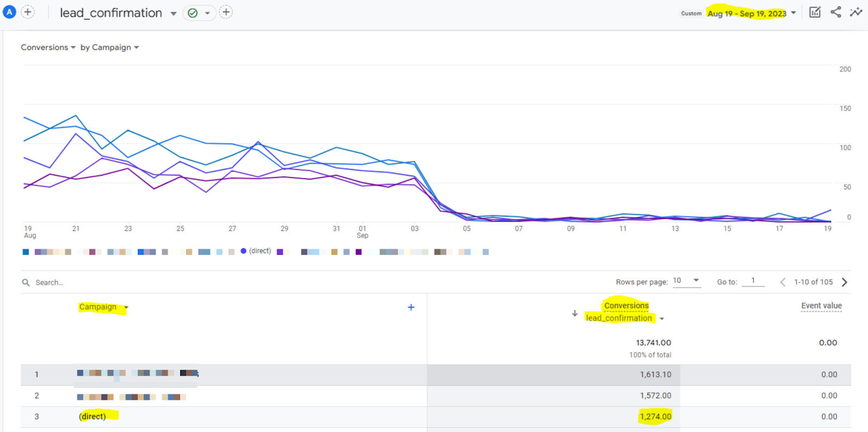868x432 pixels.
Task: Click the '100% of total' label
Action: click(650, 355)
